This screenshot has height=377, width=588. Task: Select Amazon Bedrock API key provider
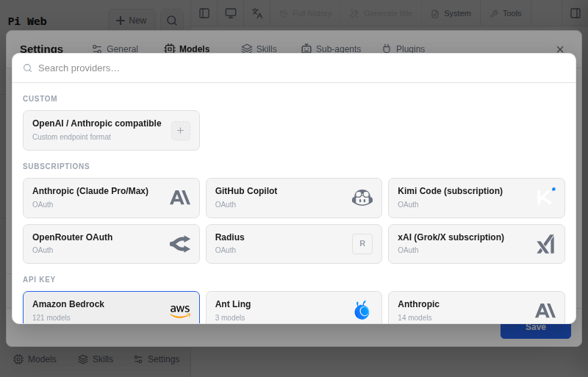111,307
